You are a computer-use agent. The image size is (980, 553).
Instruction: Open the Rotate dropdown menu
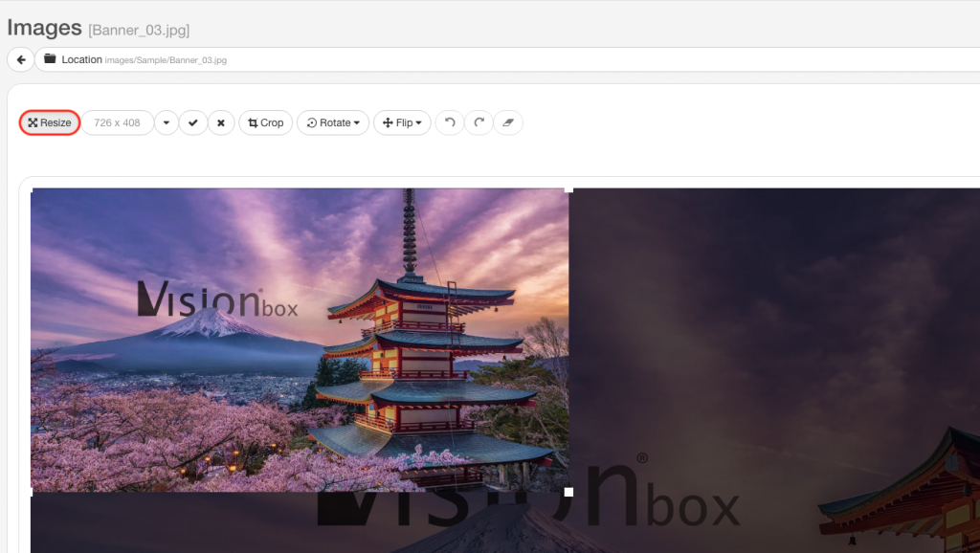333,122
